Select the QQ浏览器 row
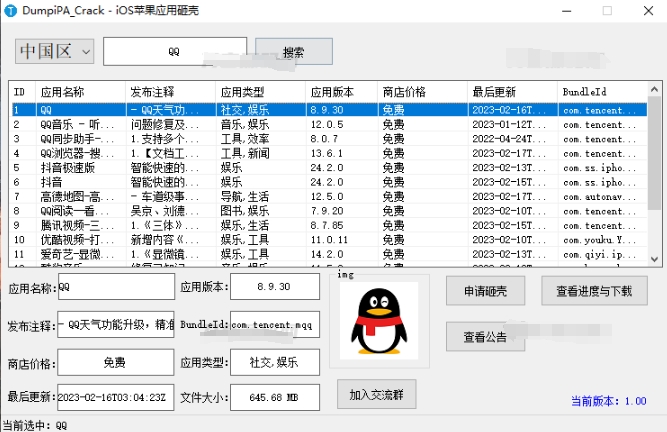Viewport: 667px width, 432px height. [x=329, y=153]
